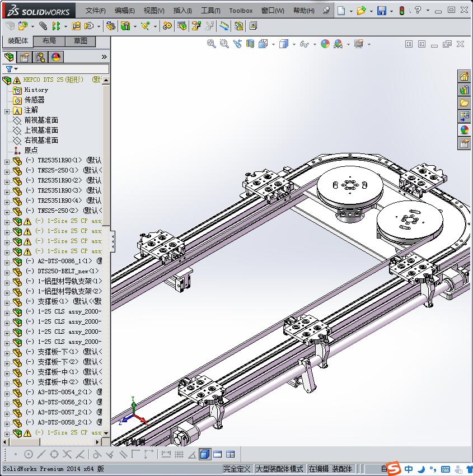Expand the TNS25-250<1> component node
Screen dimensions: 473x476
pos(7,171)
